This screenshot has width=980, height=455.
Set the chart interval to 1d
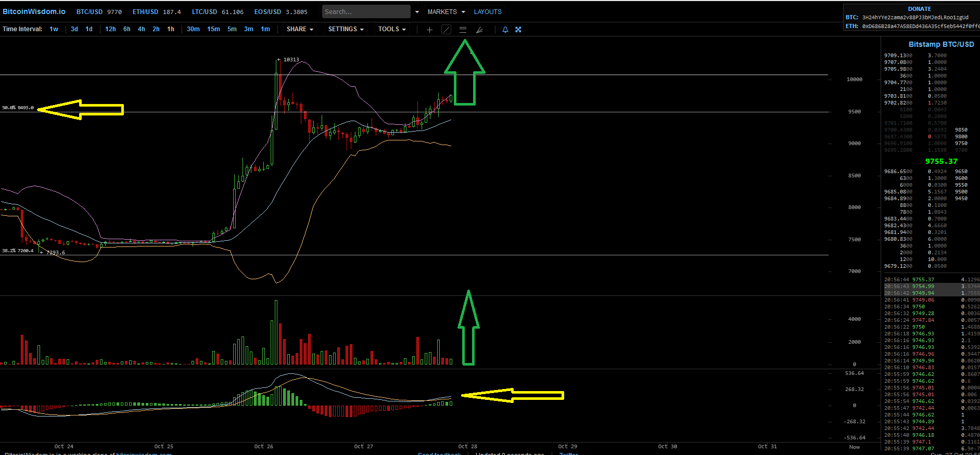[89, 29]
